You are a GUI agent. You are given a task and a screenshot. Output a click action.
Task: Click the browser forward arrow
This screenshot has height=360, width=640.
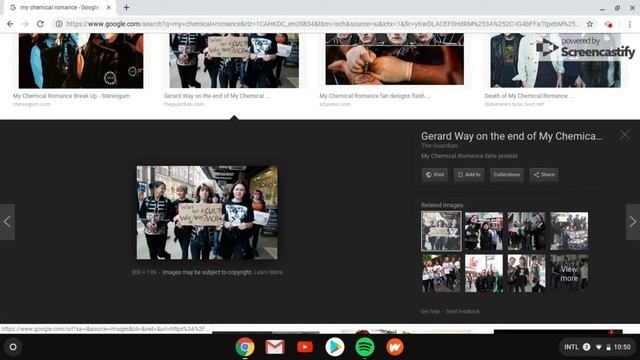(x=25, y=24)
